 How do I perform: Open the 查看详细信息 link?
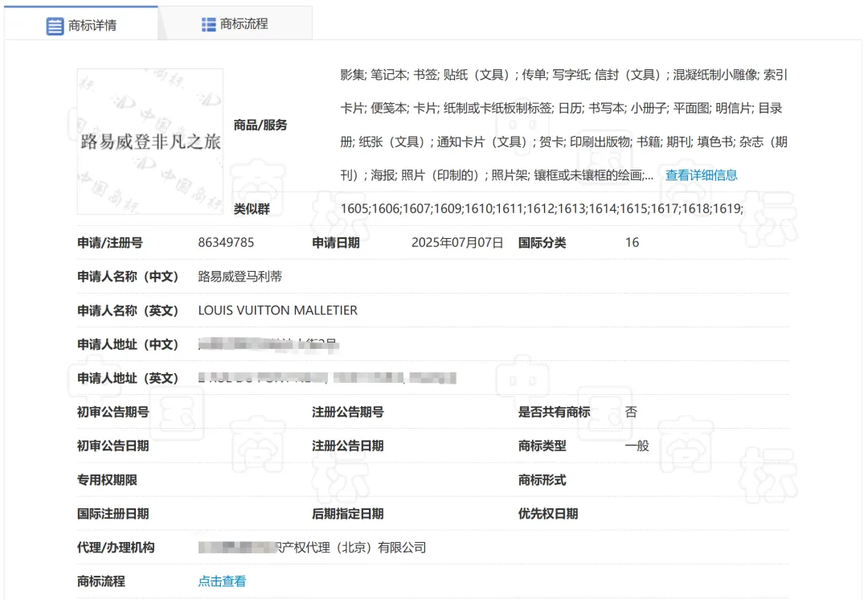coord(702,175)
